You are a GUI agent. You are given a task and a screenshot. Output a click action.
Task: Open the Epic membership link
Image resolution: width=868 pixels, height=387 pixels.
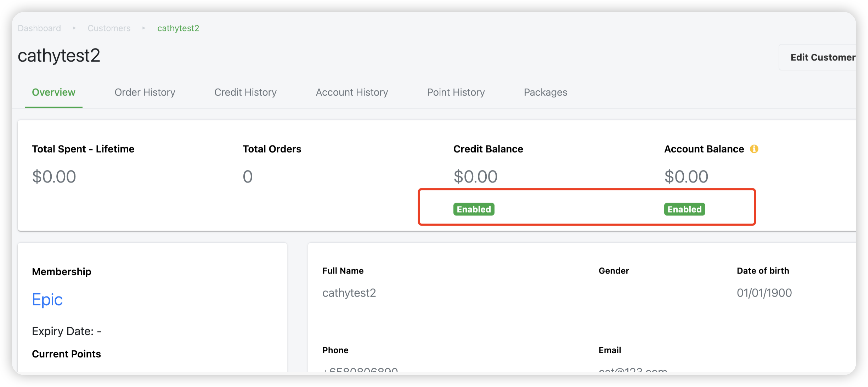click(x=47, y=299)
